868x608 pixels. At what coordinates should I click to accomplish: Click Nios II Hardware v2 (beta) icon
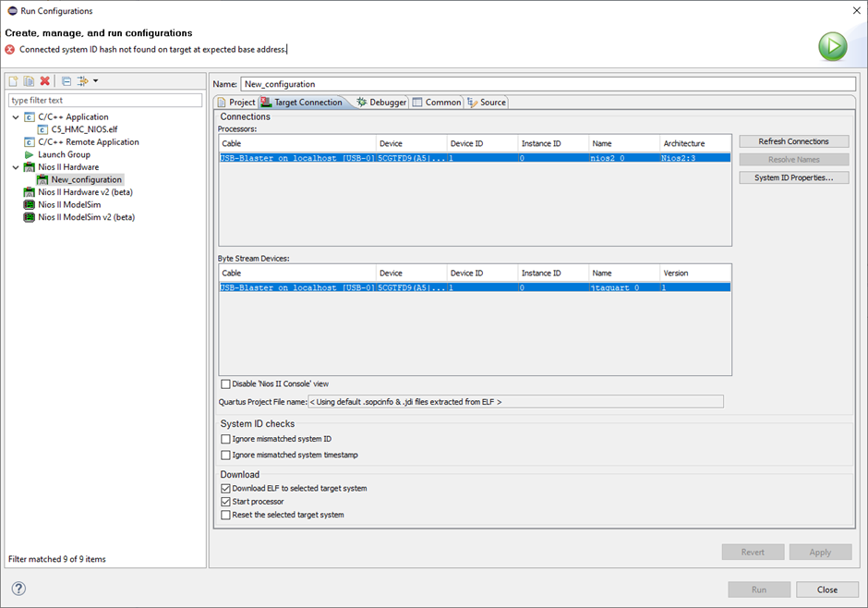pos(30,192)
